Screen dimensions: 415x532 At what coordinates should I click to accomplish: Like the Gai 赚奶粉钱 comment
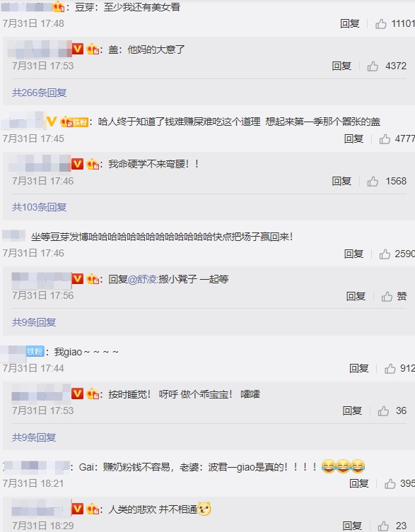coord(390,483)
